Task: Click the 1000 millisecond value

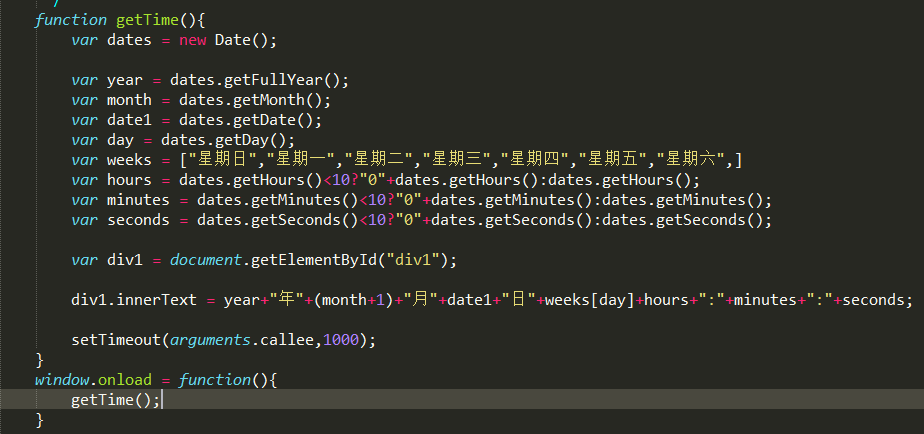Action: [x=341, y=340]
